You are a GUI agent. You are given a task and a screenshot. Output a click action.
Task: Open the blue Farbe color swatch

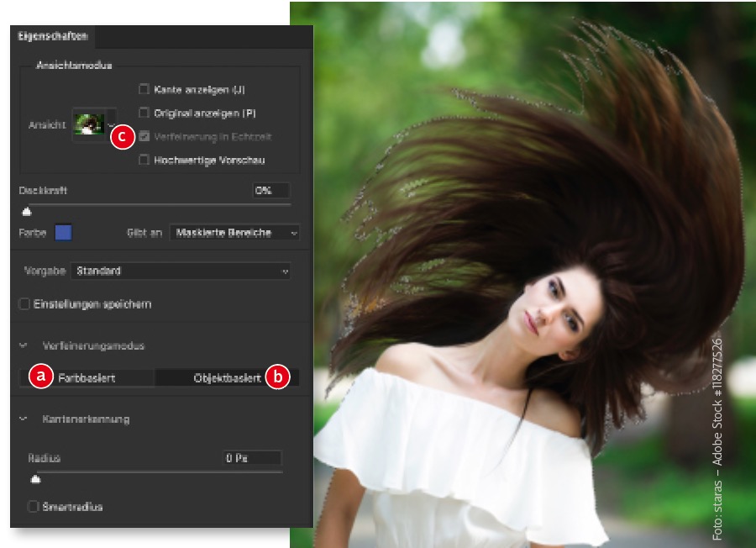coord(63,233)
